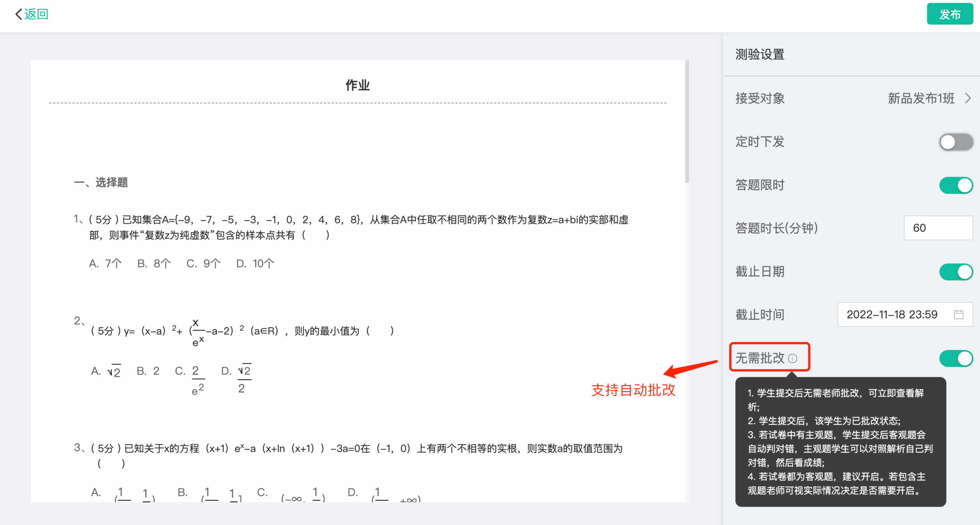Click the info icon next to 无需批改
The image size is (980, 525).
(792, 358)
